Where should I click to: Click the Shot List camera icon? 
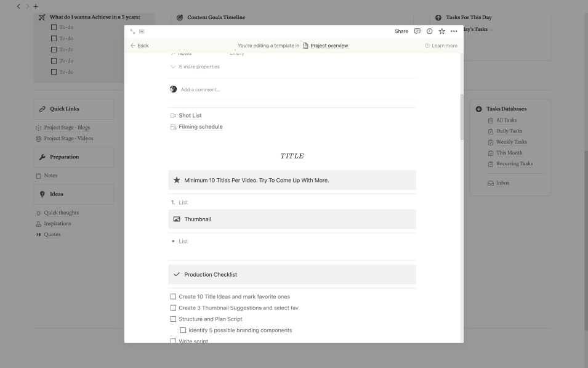[x=173, y=116]
